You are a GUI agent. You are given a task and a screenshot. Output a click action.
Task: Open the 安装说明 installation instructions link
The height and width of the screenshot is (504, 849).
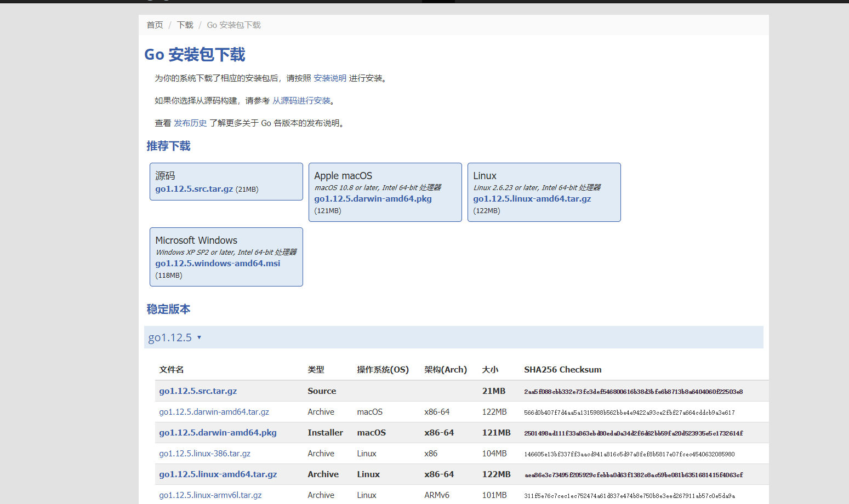click(x=330, y=78)
